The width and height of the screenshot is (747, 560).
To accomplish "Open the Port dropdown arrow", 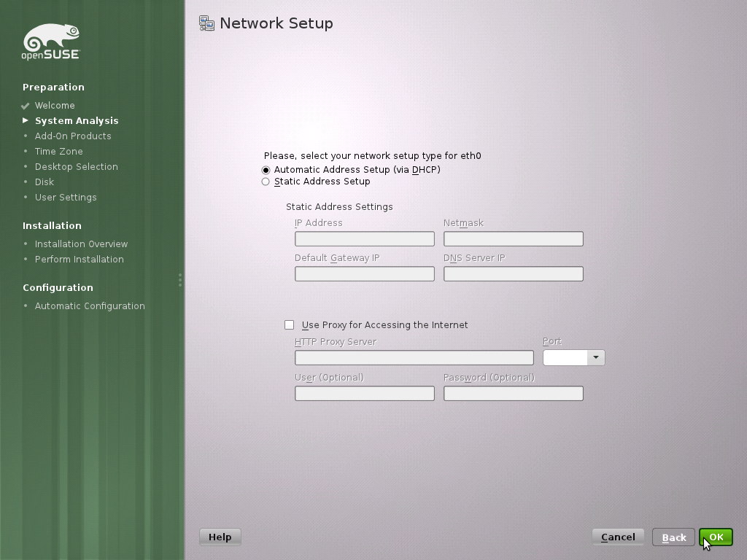I will (x=595, y=357).
